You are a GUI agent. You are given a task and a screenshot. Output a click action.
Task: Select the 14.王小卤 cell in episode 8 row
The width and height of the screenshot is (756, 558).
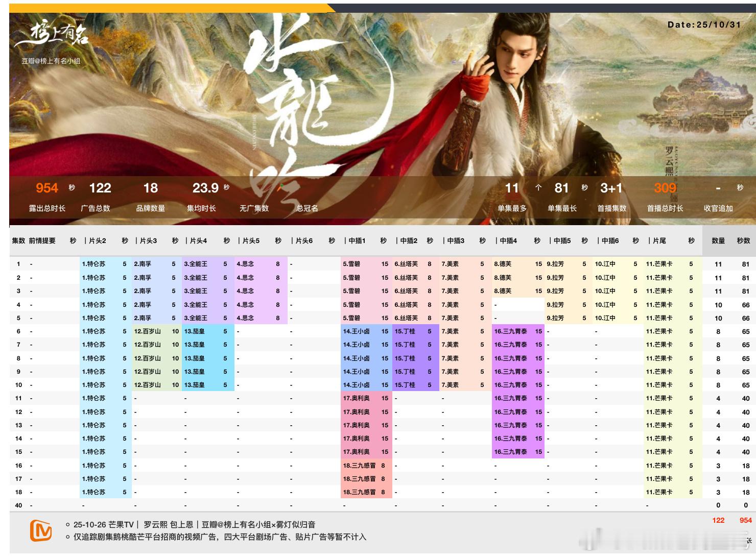tap(357, 358)
